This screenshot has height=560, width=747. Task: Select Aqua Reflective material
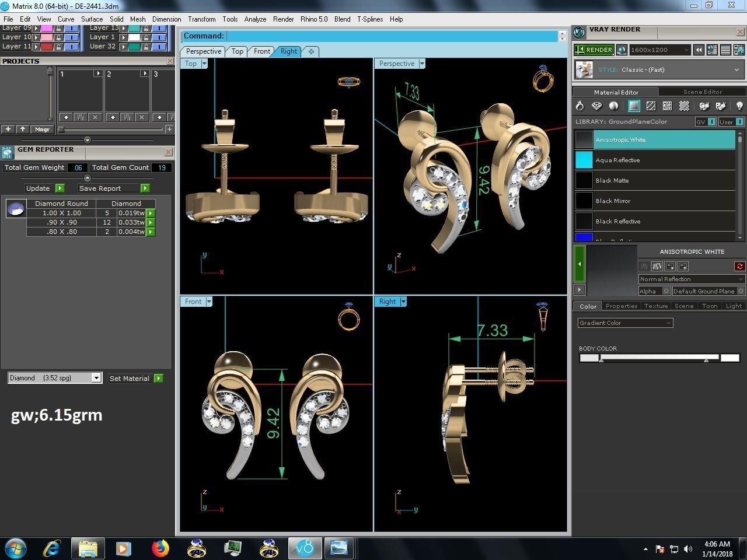(x=655, y=160)
